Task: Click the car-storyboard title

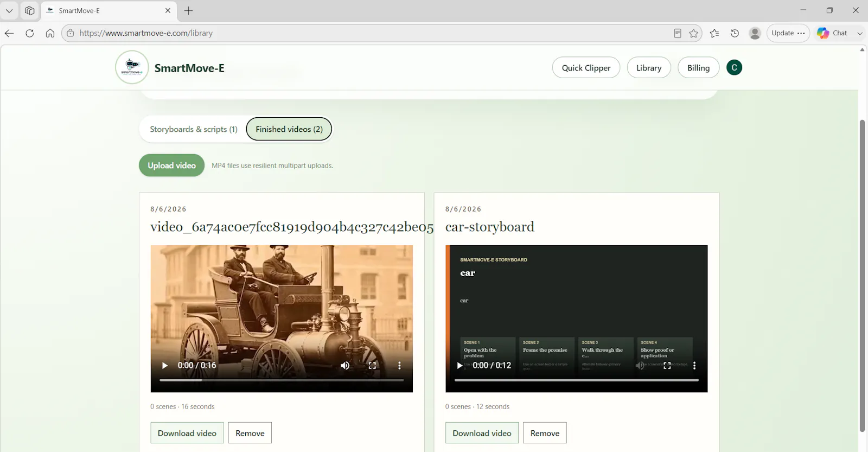Action: pos(489,227)
